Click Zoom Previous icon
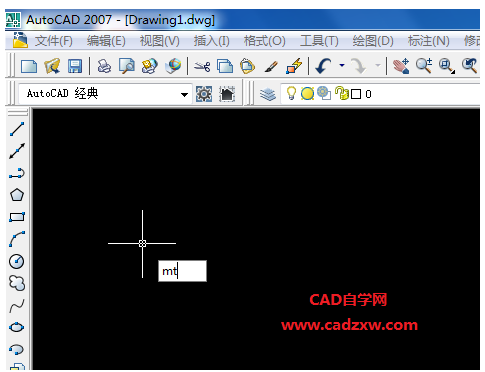The image size is (485, 372). coord(469,66)
